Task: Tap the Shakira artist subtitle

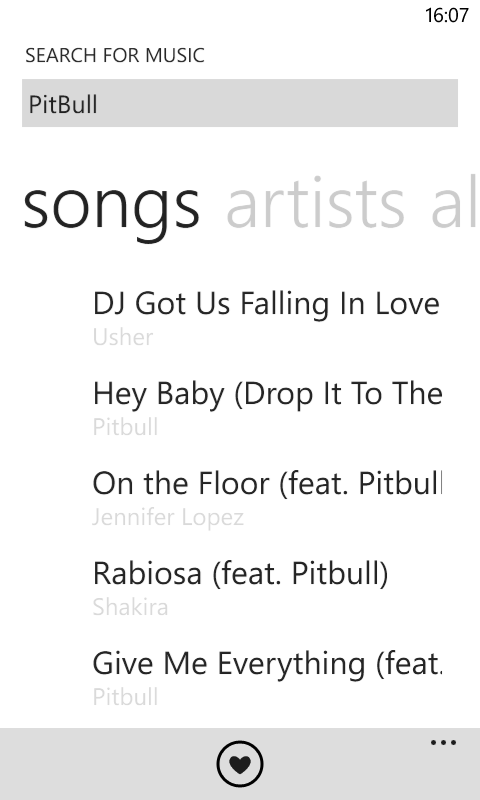Action: (130, 607)
